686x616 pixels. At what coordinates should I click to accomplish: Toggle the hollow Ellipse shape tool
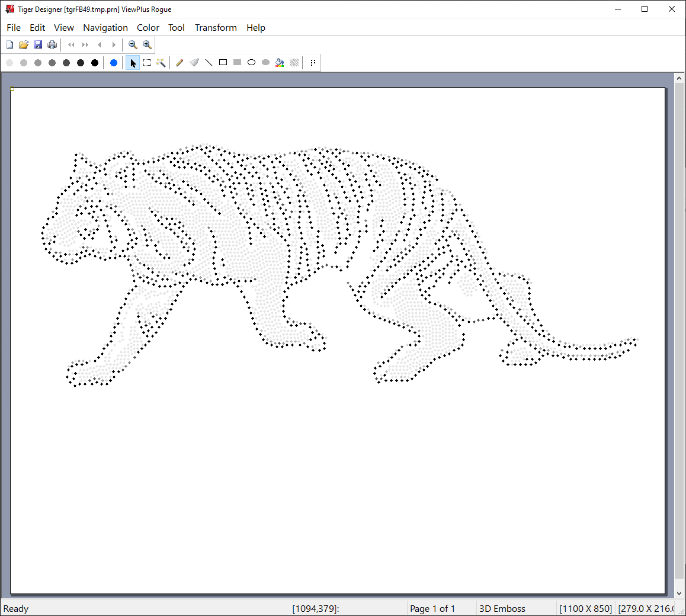coord(251,63)
